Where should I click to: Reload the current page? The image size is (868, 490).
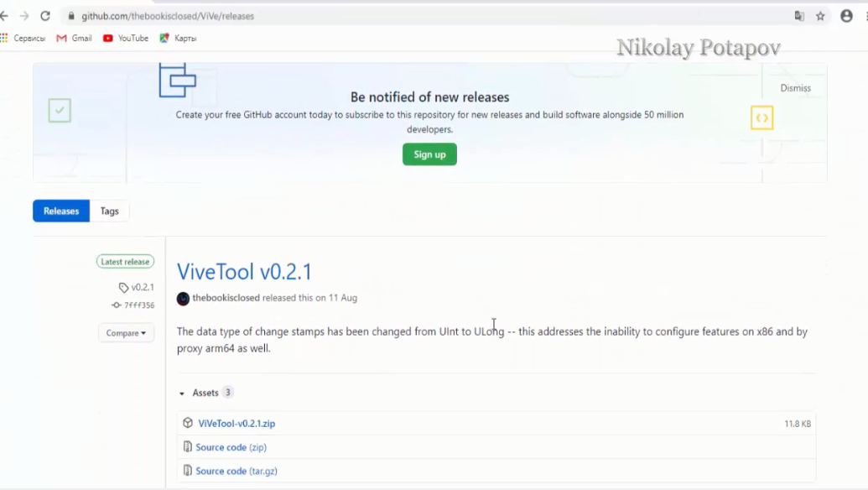pos(45,16)
